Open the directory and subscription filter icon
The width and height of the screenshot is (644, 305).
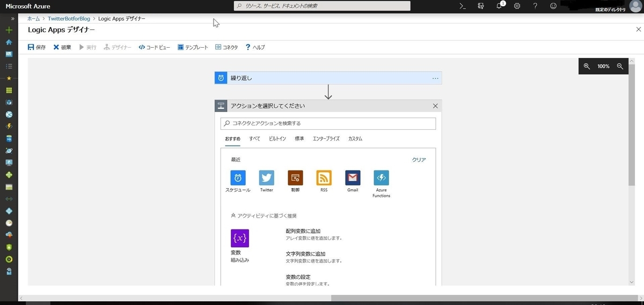click(x=481, y=6)
